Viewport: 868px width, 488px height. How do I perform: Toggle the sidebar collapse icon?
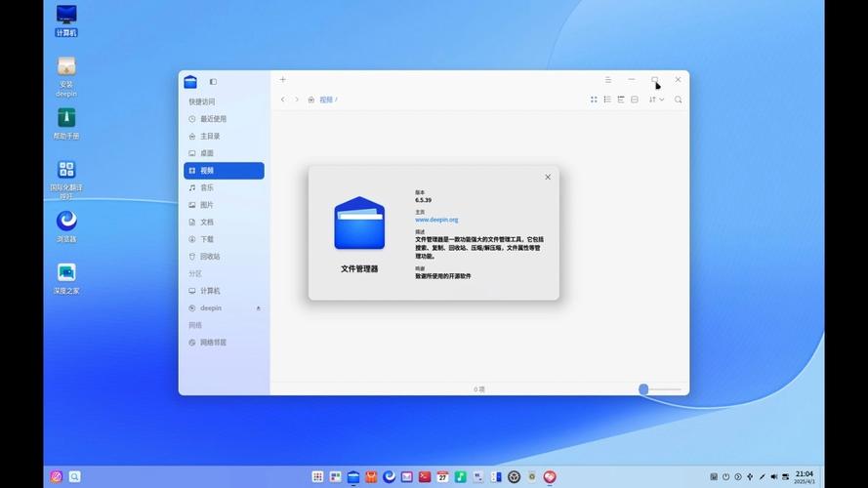pos(213,82)
